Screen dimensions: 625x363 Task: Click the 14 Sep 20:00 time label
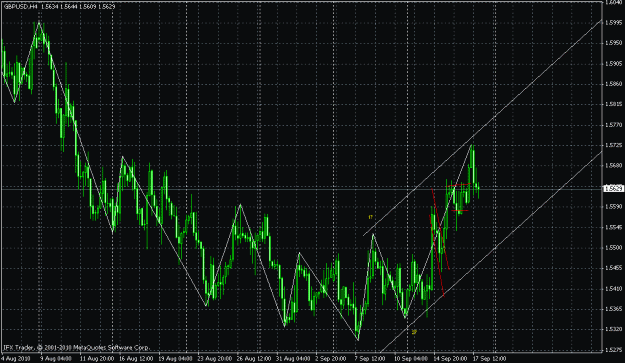[x=450, y=358]
